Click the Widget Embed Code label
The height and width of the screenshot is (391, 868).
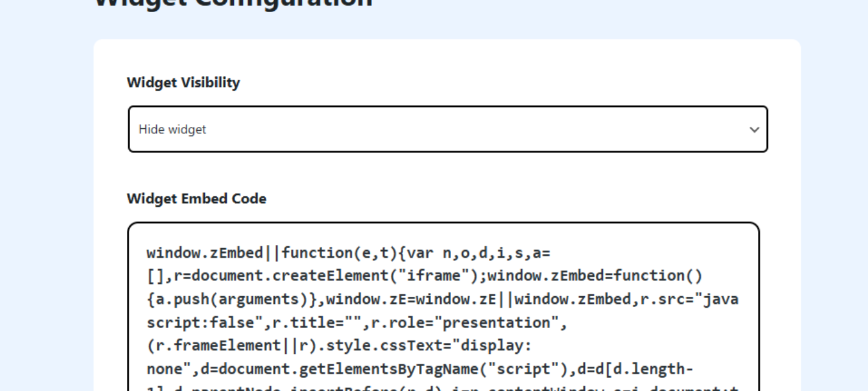(x=196, y=199)
